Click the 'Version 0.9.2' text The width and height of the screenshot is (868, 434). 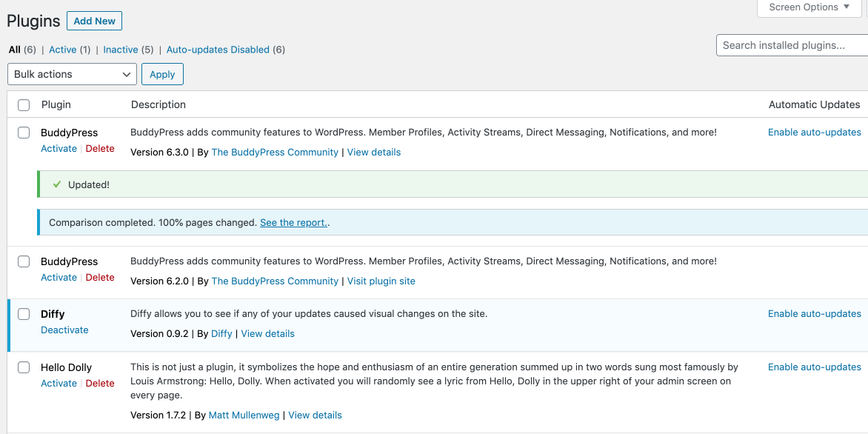[x=159, y=334]
